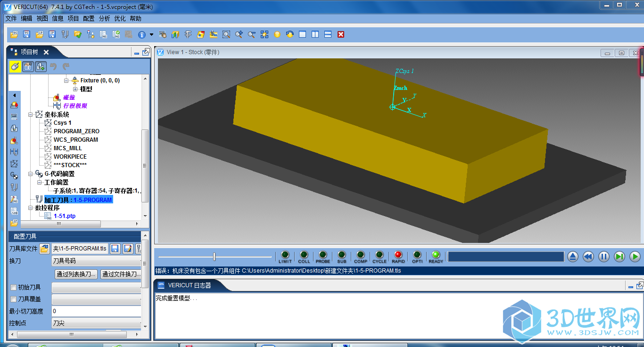This screenshot has width=644, height=347.
Task: Switch to two stacked views layout
Action: (328, 34)
